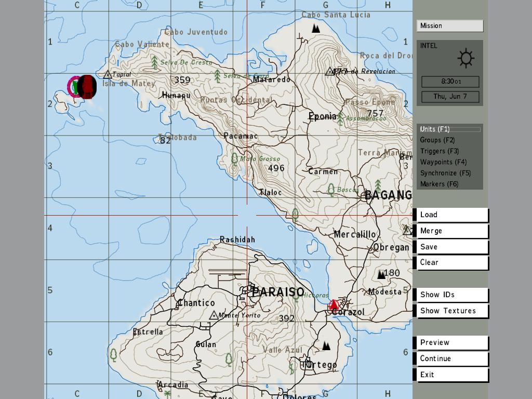
Task: Click the tree icon west of Estrella
Action: [114, 355]
